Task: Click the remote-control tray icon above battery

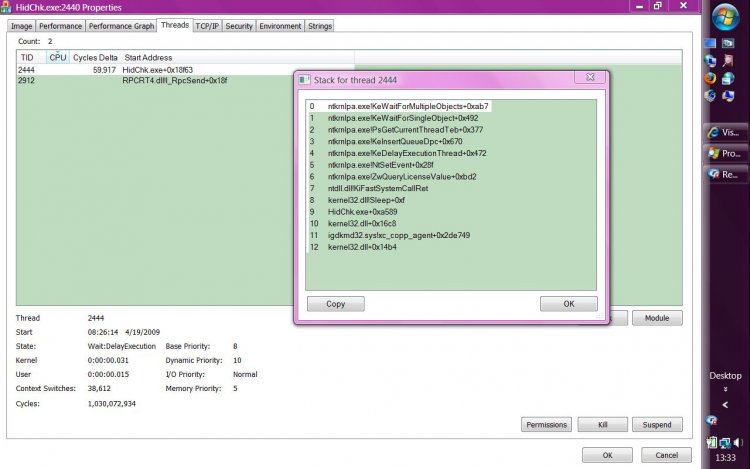Action: click(711, 421)
